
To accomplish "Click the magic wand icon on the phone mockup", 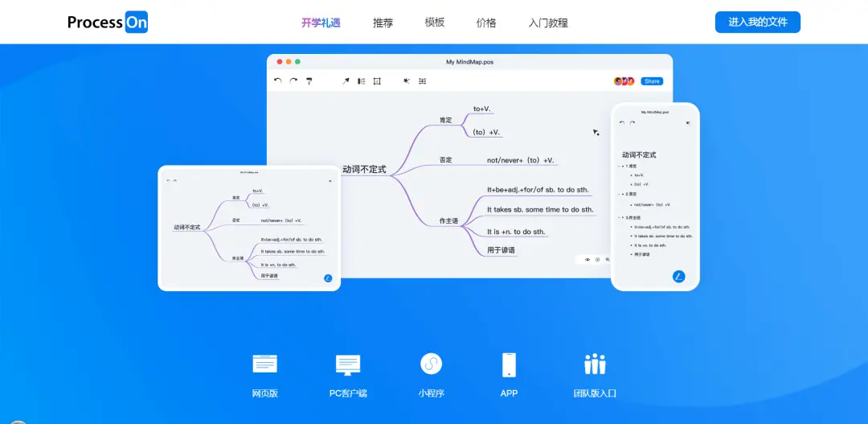I will [x=689, y=122].
